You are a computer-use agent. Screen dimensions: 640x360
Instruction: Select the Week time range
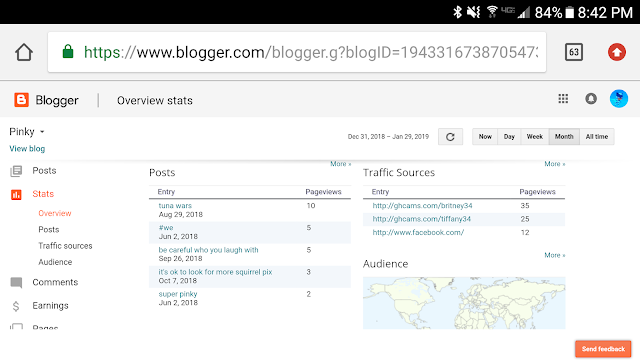click(535, 137)
